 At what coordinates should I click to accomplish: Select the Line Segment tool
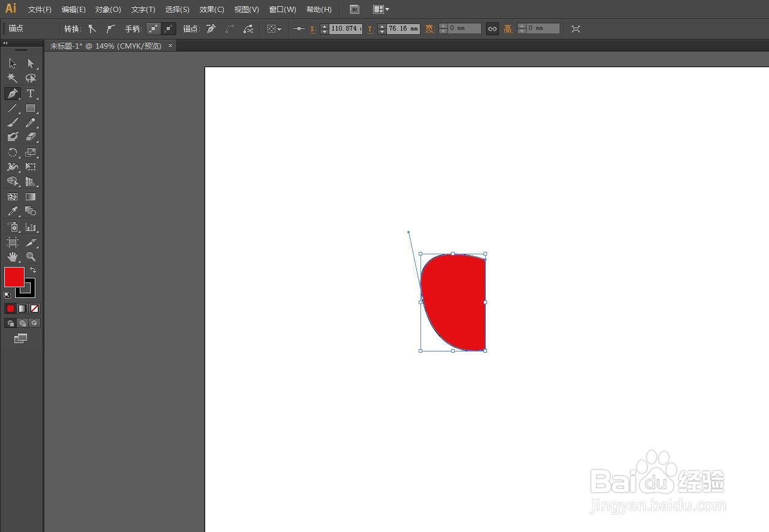(13, 108)
